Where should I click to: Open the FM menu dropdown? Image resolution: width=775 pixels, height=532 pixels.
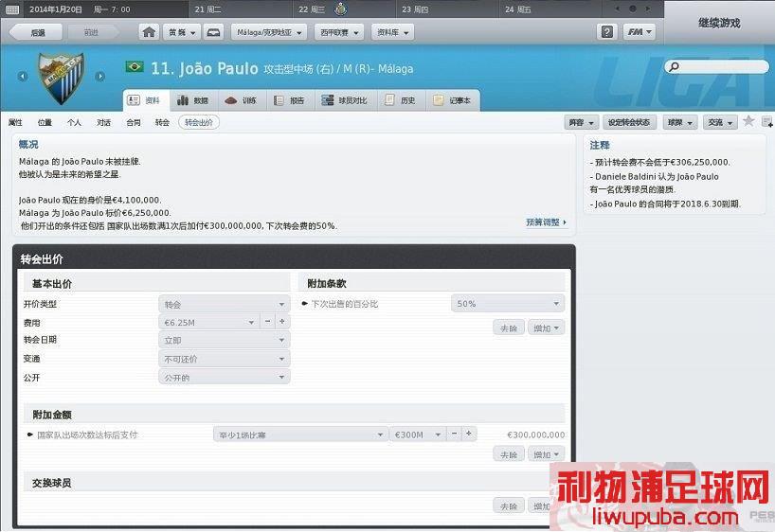640,32
